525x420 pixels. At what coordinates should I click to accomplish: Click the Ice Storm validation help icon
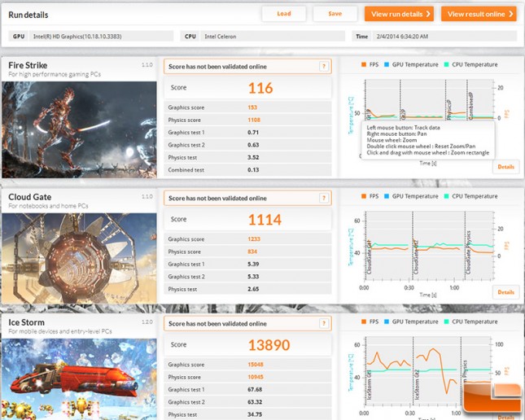tap(324, 323)
